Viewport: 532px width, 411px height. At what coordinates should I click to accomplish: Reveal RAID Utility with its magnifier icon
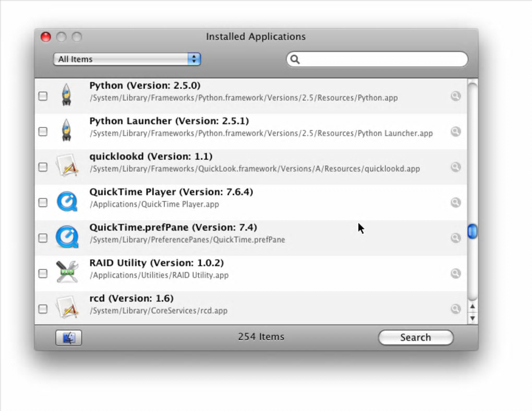(x=456, y=273)
